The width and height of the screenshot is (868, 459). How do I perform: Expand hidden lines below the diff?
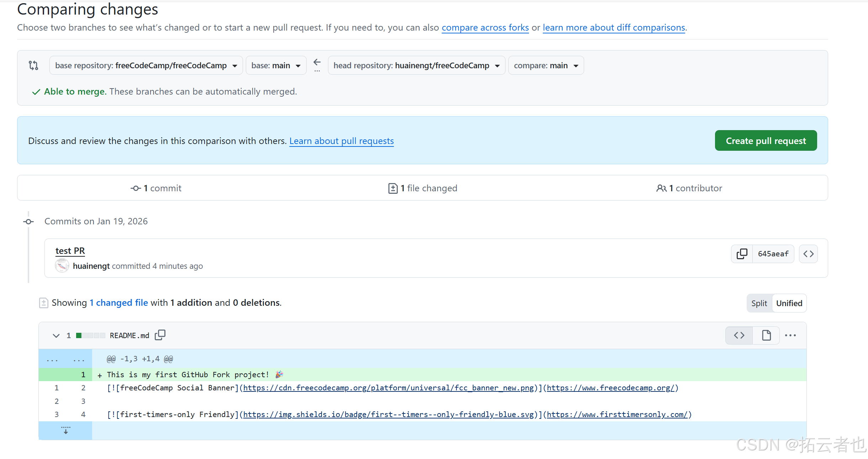(x=65, y=430)
